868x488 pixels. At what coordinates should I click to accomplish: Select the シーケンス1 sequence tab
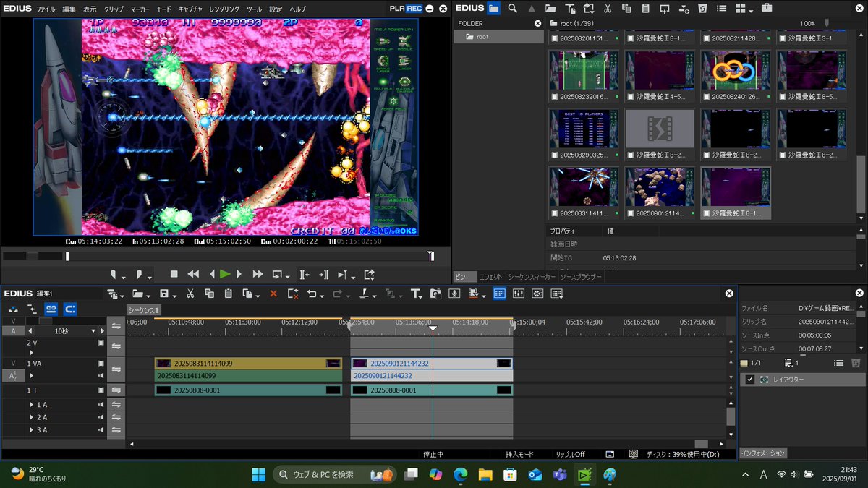144,309
